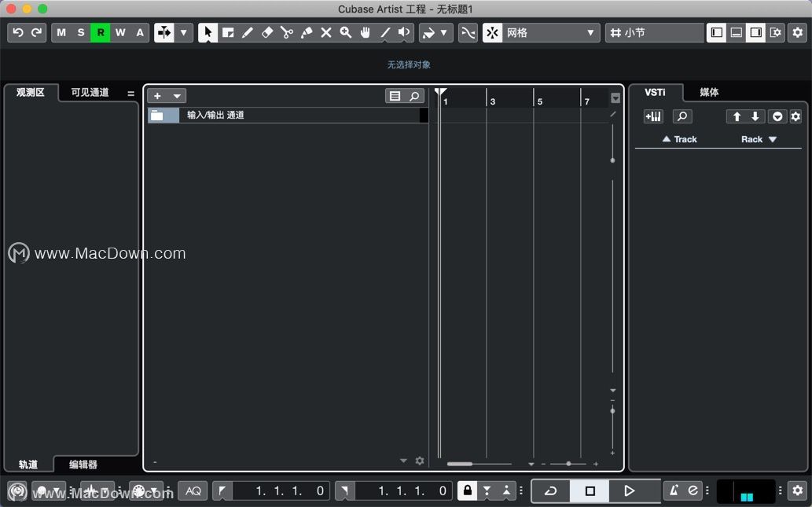812x507 pixels.
Task: Open the 小节 grid type dropdown
Action: tap(655, 33)
